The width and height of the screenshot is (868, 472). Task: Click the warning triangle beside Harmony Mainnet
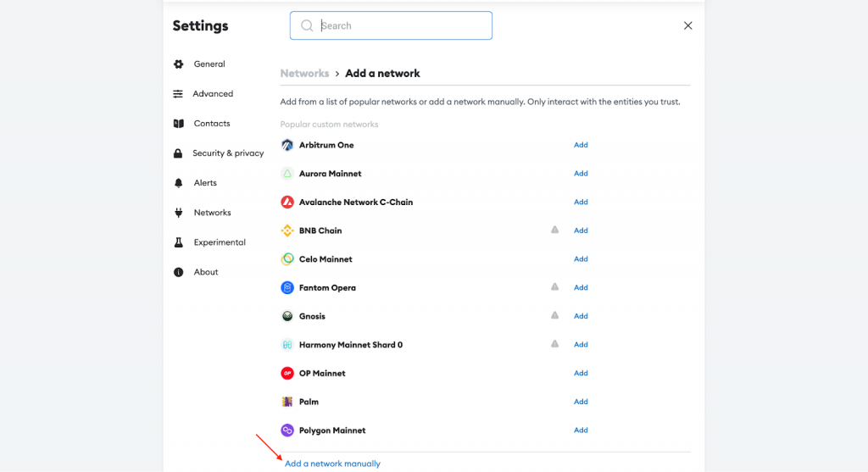[554, 344]
